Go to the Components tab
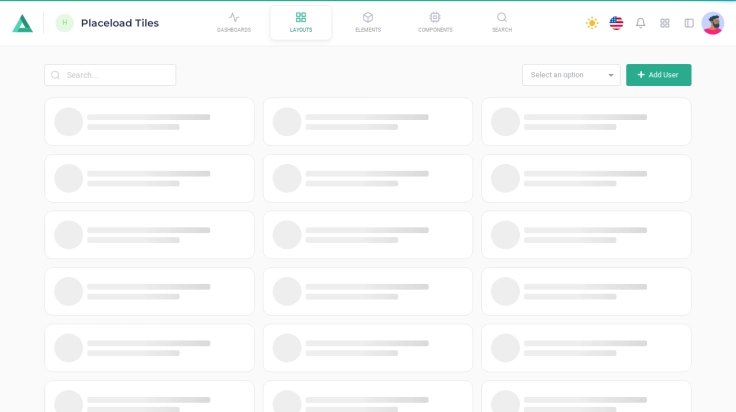The width and height of the screenshot is (736, 412). pos(435,22)
